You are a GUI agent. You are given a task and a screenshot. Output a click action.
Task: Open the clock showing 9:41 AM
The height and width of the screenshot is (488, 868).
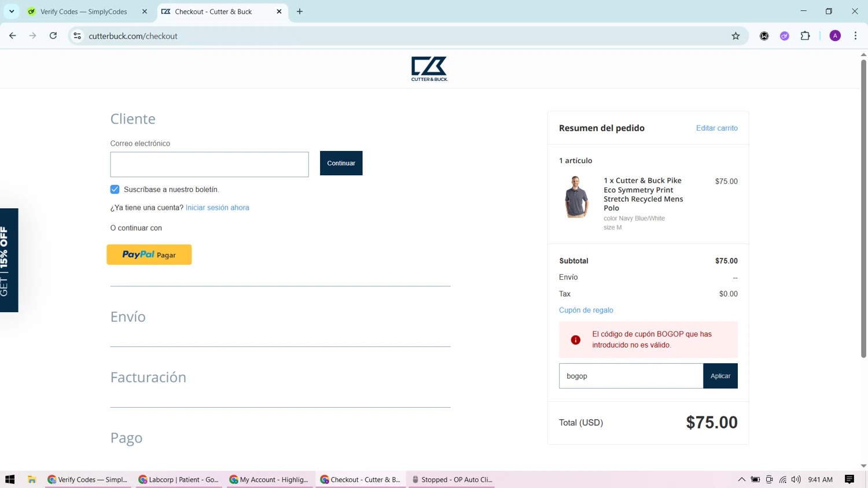click(x=820, y=479)
